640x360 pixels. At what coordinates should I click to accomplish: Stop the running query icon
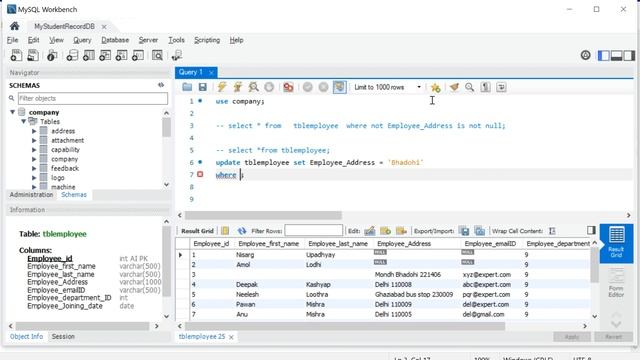coord(269,87)
